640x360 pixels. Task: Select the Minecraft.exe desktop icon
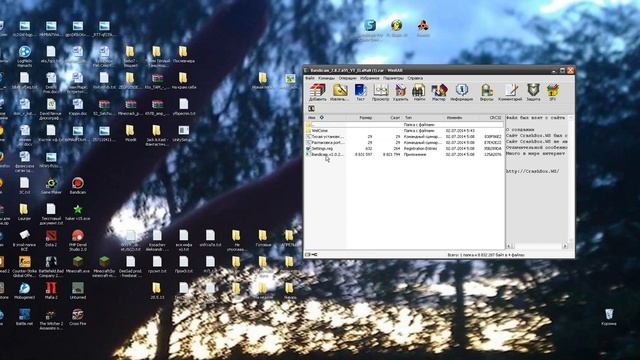click(x=78, y=264)
